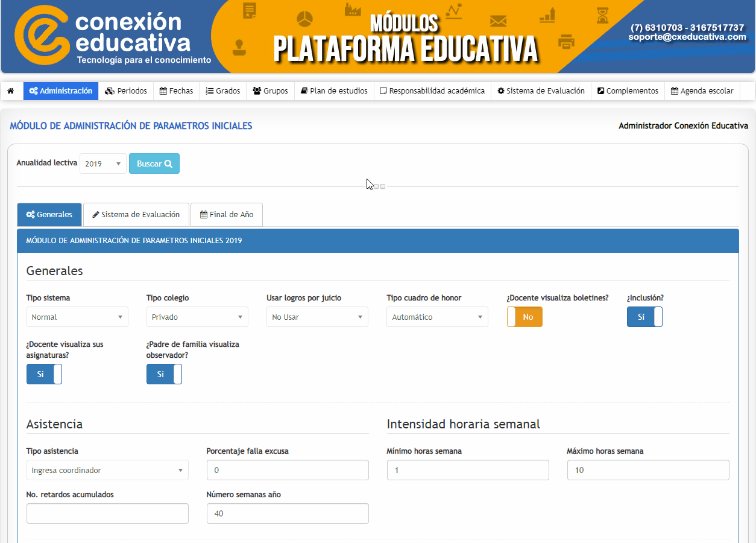Toggle ¿Docente visualiza boletines? switch
Screen dimensions: 756x543
tap(524, 317)
